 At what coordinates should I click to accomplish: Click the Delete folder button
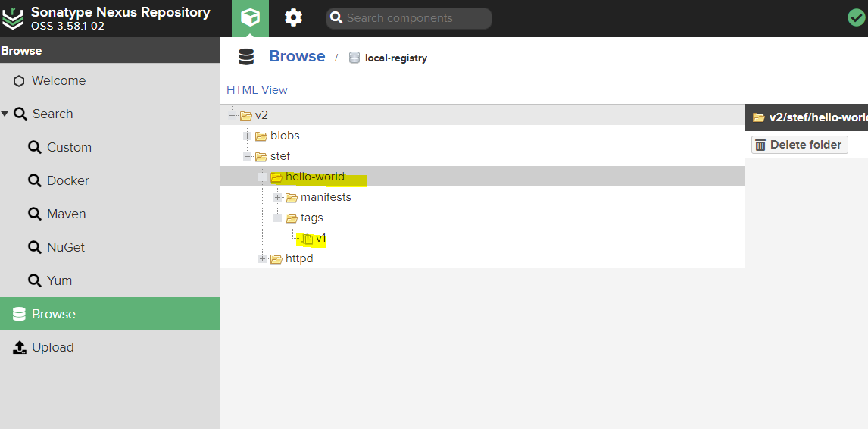(799, 145)
